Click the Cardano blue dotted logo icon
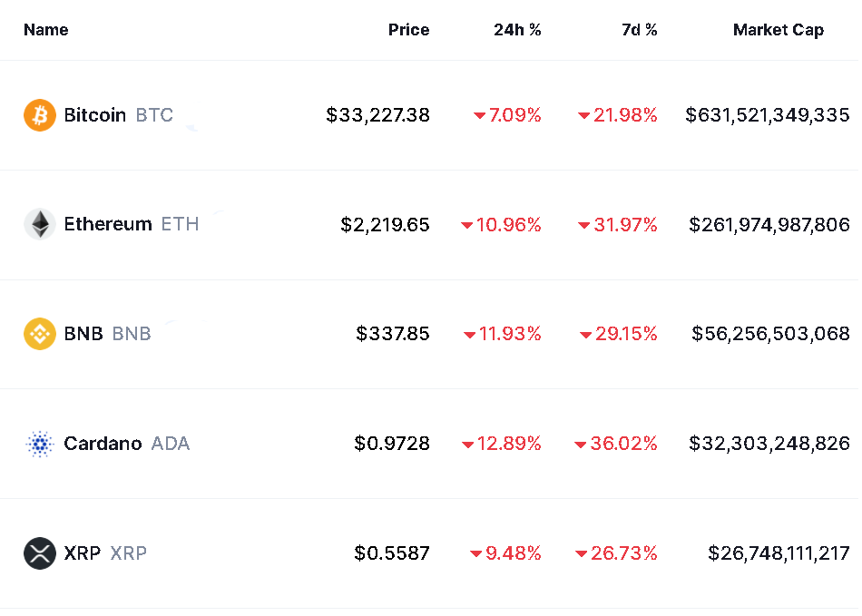This screenshot has height=616, width=862. coord(40,444)
